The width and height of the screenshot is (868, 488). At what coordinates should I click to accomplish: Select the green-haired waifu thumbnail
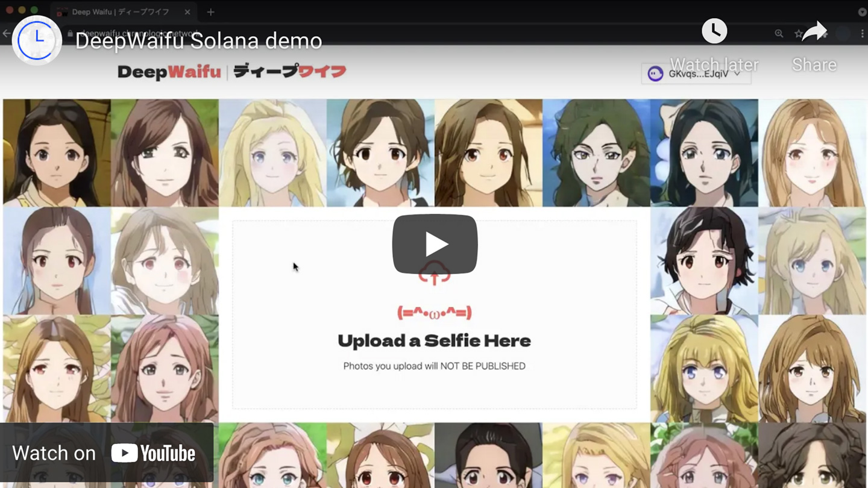[x=596, y=152]
